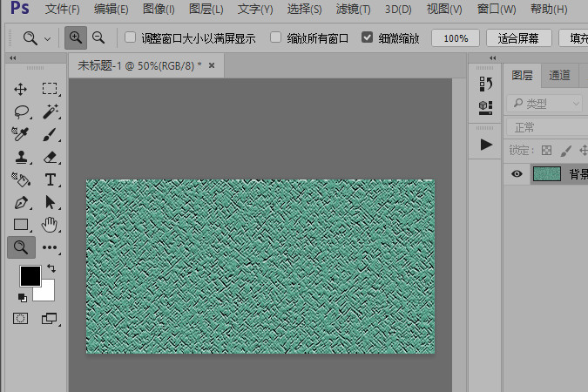
Task: Close the 未标题-1 document tab
Action: coord(212,65)
